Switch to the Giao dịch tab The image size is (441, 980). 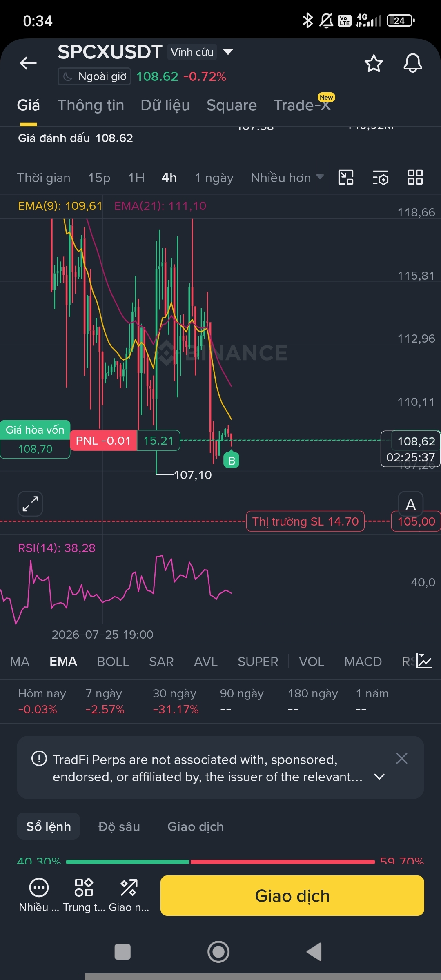coord(196,826)
